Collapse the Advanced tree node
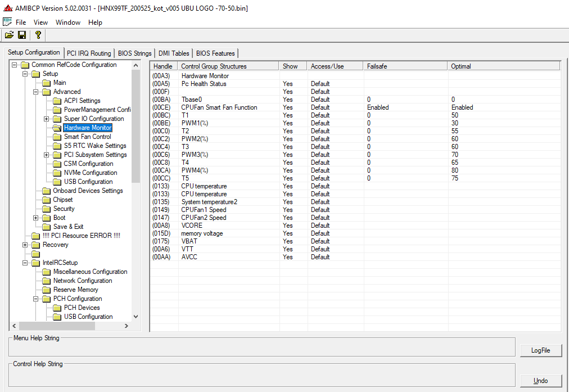The image size is (569, 392). 35,92
